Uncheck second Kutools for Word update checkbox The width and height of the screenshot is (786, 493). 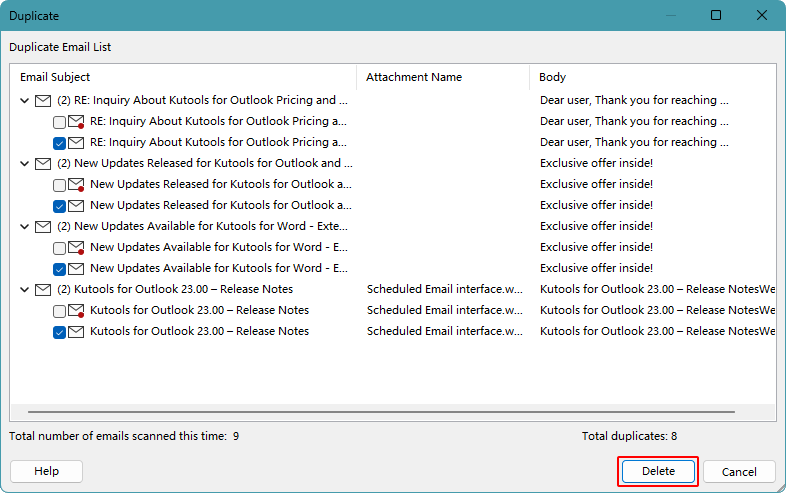[59, 269]
